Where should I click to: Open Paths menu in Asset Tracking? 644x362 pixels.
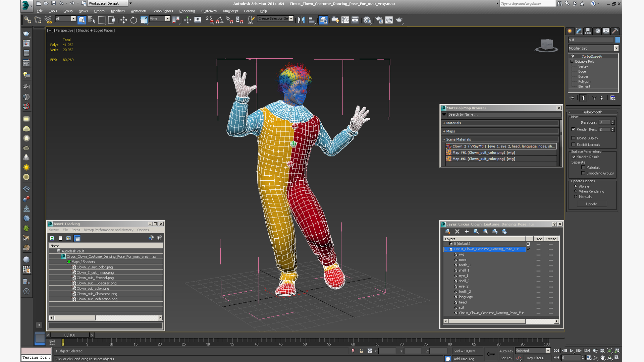[76, 230]
